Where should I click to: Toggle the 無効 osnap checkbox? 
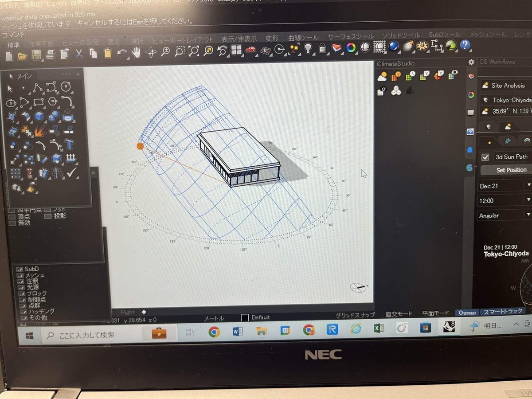pos(12,223)
